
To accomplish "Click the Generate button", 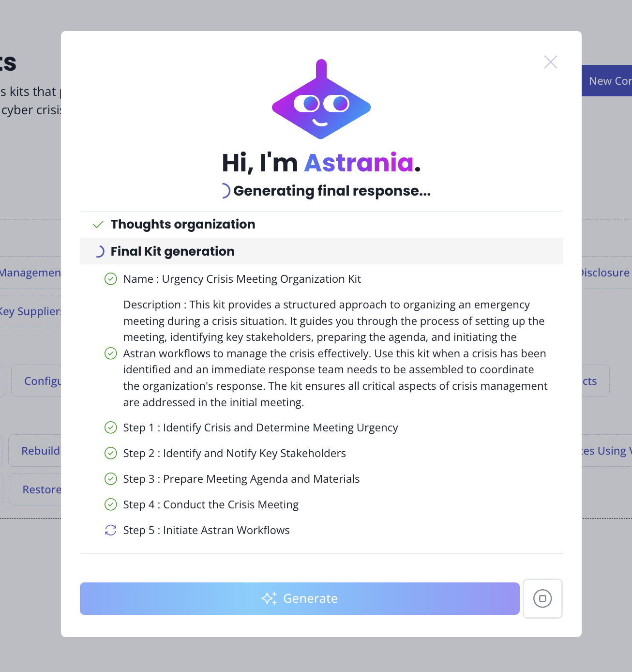I will click(300, 598).
